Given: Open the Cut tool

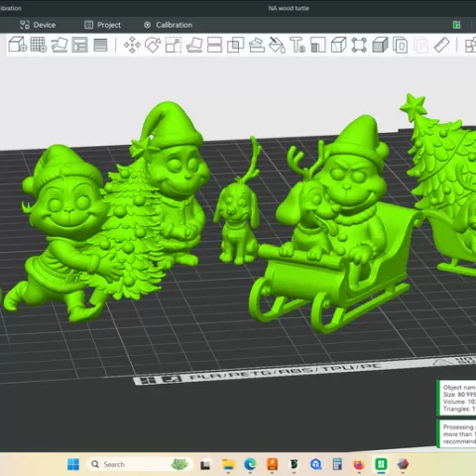Looking at the screenshot, I should [214, 45].
